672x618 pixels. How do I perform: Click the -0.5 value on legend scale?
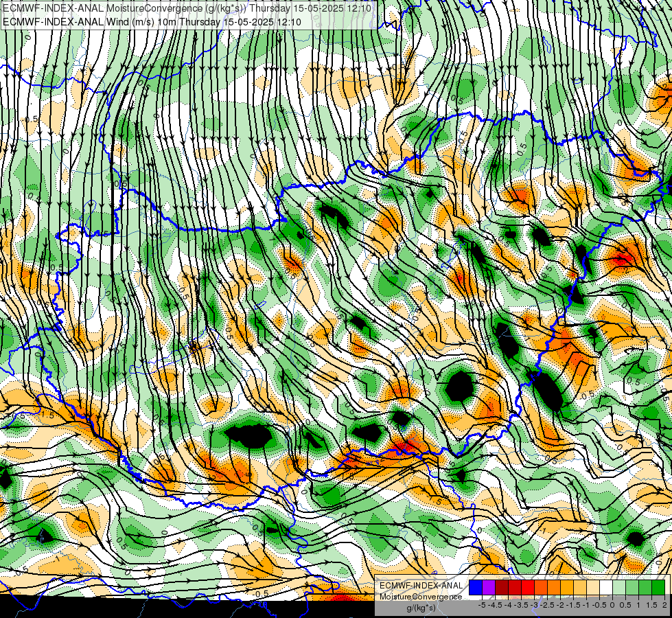pos(599,605)
